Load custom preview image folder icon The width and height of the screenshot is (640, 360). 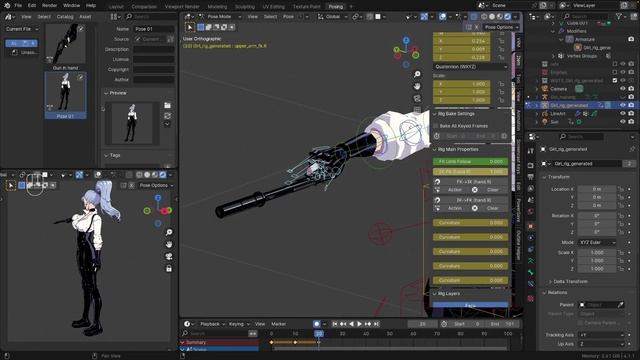tap(167, 105)
